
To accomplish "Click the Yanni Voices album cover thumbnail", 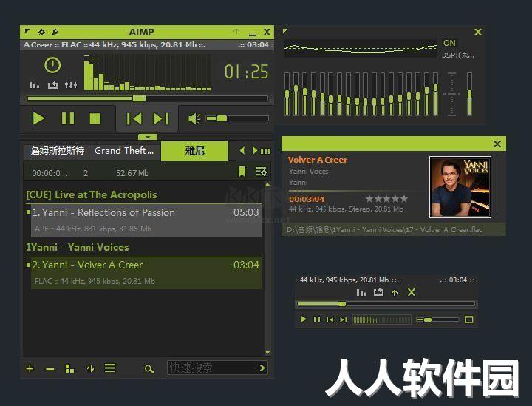I will pyautogui.click(x=460, y=187).
